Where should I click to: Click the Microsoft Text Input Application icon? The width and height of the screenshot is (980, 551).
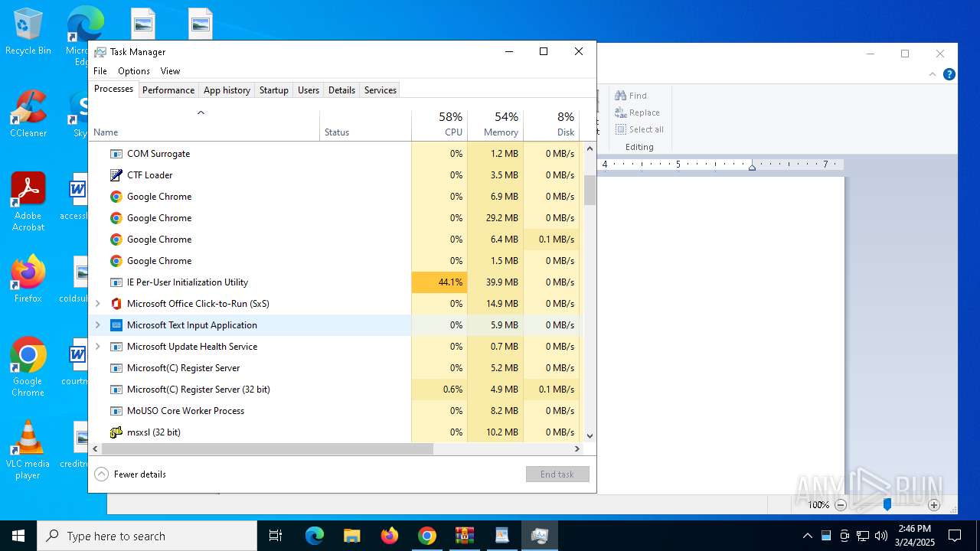(x=116, y=325)
